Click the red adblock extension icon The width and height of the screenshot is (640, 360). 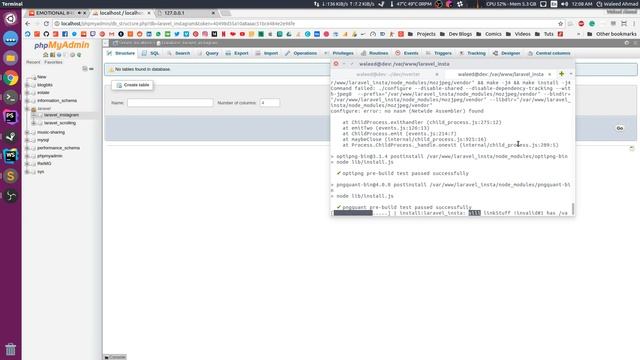tap(581, 24)
